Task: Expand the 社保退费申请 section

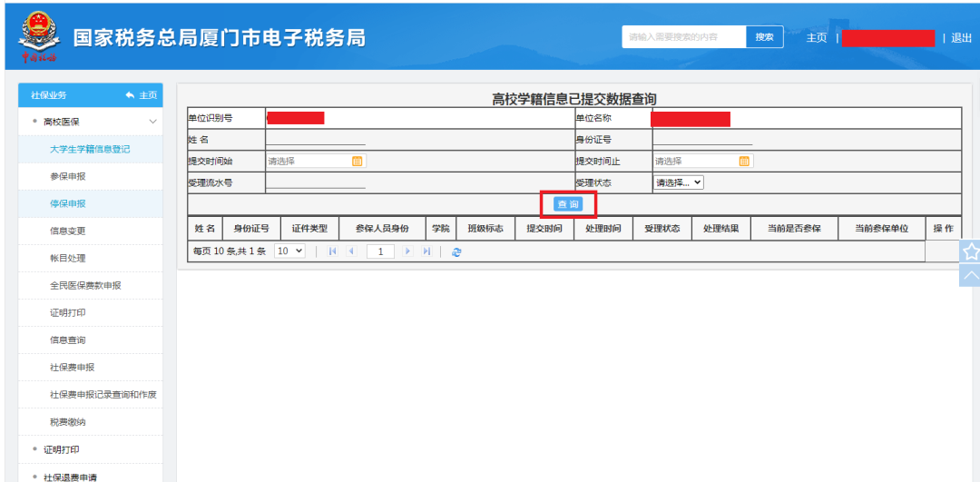Action: tap(70, 477)
